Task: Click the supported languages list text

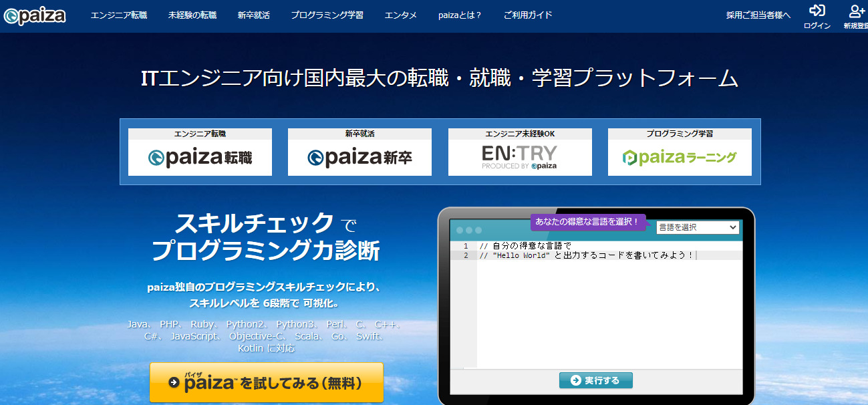Action: pyautogui.click(x=265, y=336)
